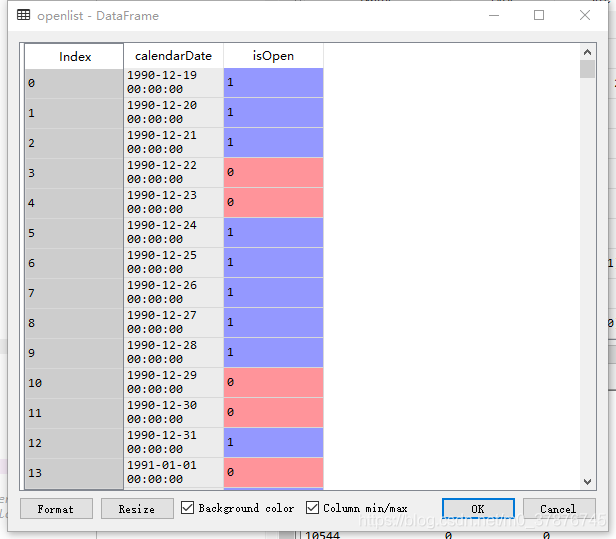This screenshot has height=539, width=616.
Task: Click date cell 1990-12-20 00:00:00
Action: click(x=174, y=112)
